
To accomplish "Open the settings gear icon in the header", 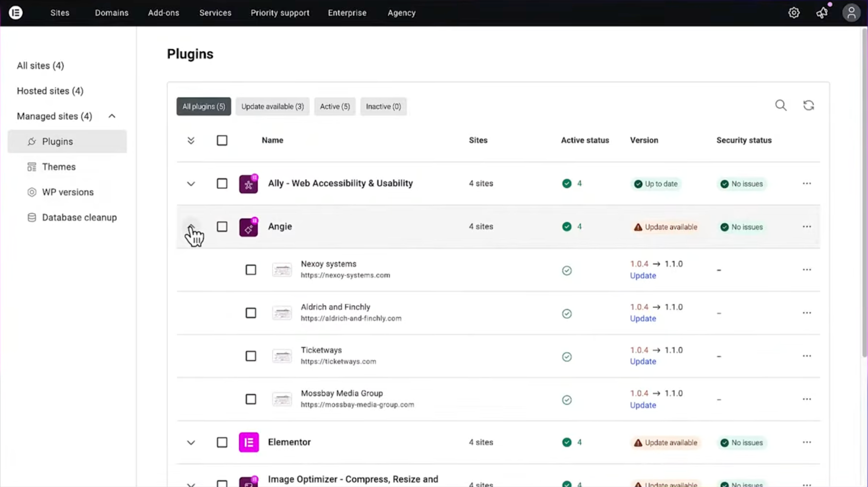I will point(794,13).
